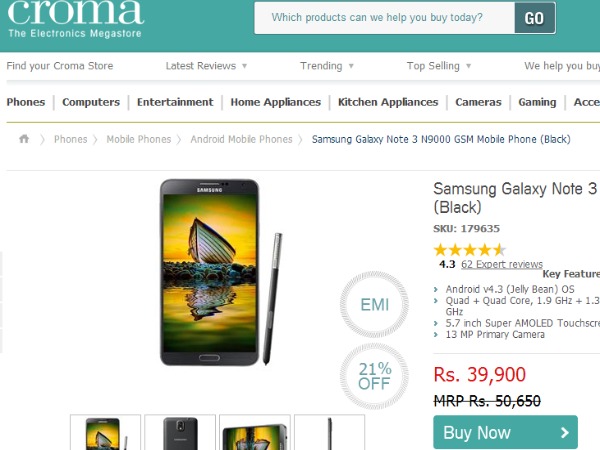Go to Find your Croma Store

coord(60,66)
